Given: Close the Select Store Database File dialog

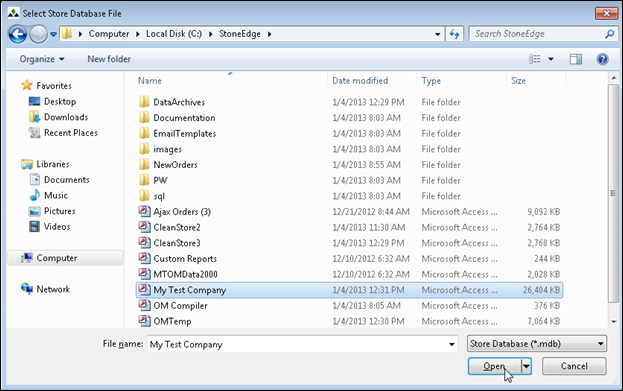Looking at the screenshot, I should click(606, 13).
